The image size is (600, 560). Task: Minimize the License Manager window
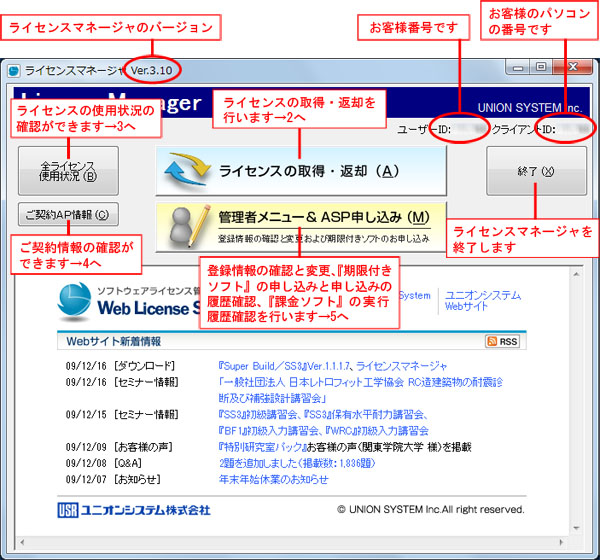click(518, 67)
